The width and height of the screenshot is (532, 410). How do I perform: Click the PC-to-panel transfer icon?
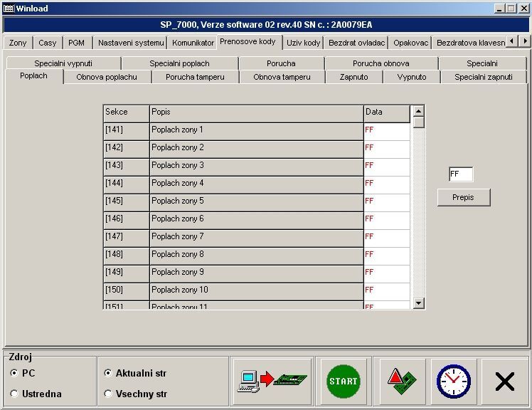[272, 382]
